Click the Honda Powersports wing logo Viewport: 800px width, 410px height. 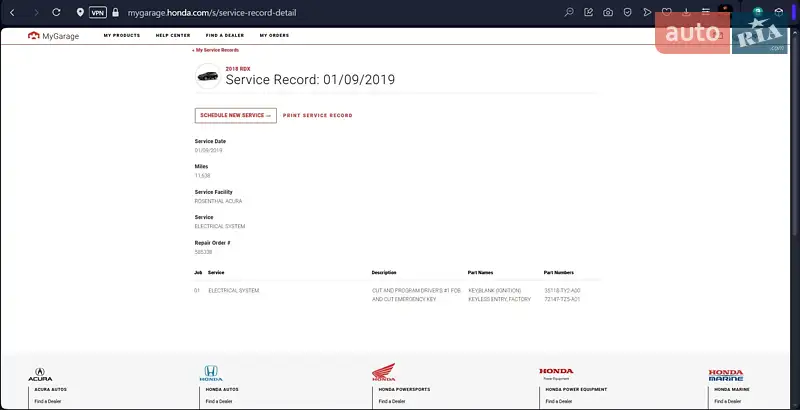tap(384, 372)
